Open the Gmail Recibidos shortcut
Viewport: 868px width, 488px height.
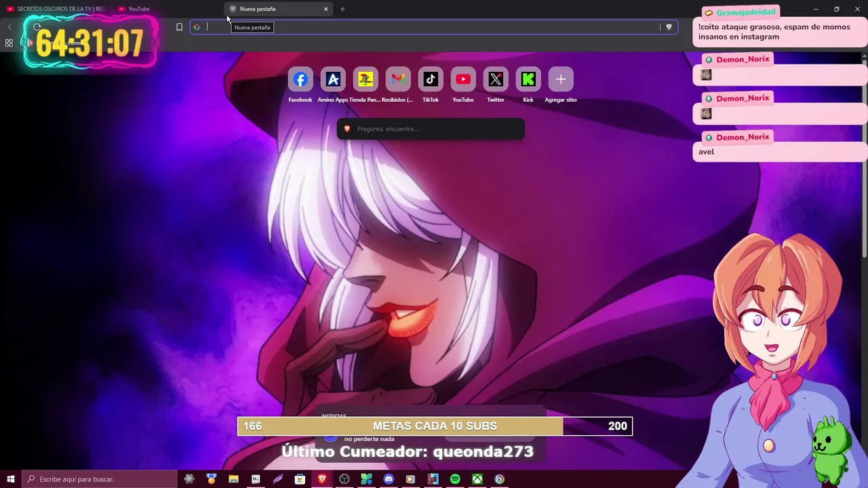pos(398,80)
